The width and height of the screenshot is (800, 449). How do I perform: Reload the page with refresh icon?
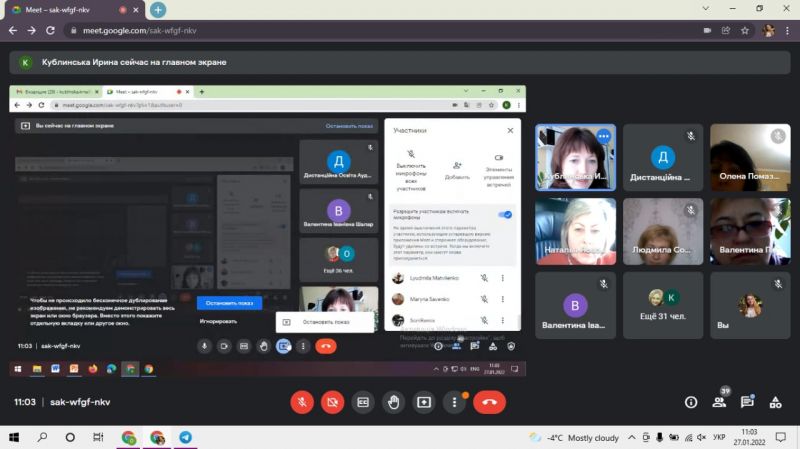pyautogui.click(x=50, y=31)
